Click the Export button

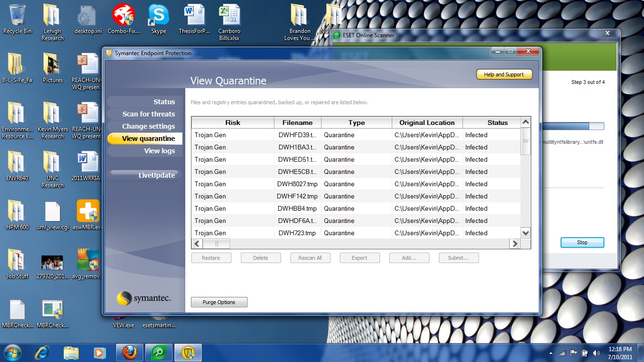[359, 258]
